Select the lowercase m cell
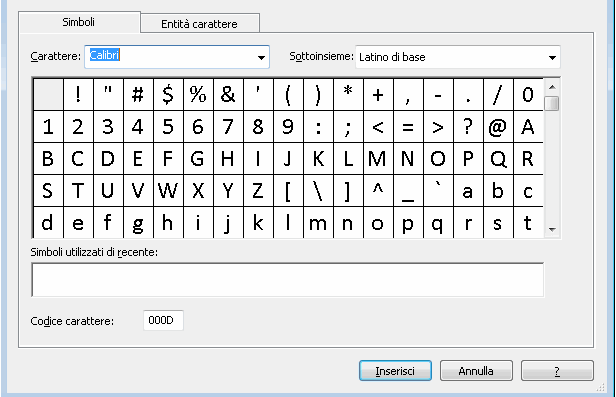 pyautogui.click(x=318, y=223)
